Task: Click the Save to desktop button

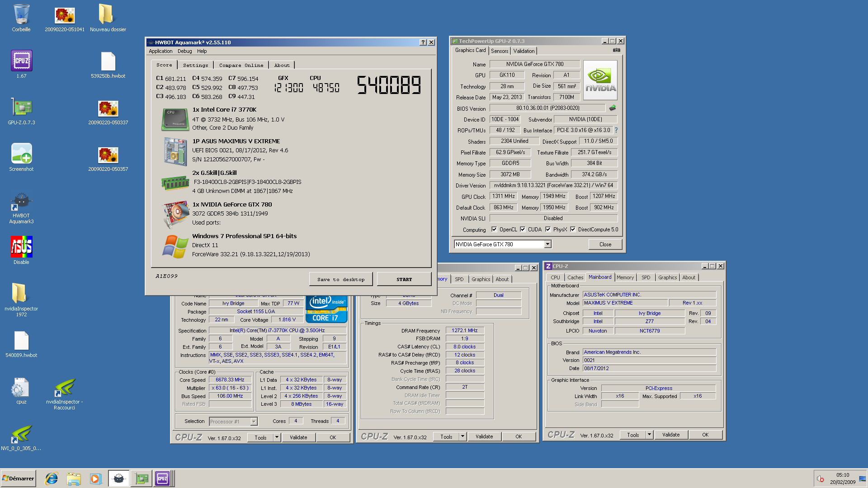Action: tap(341, 279)
